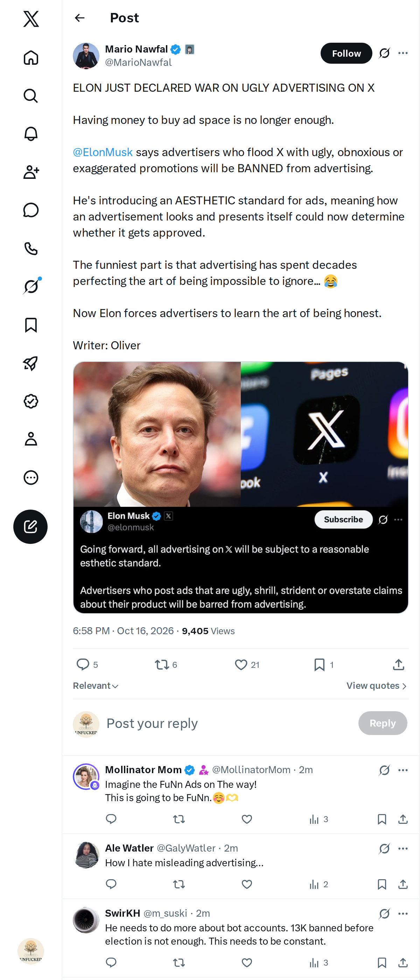
Task: Repost the main post with 6 reposts
Action: tap(162, 665)
